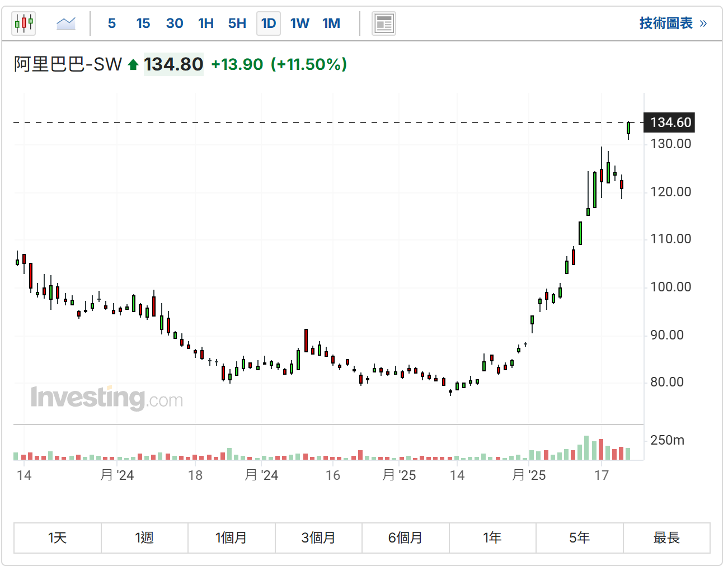Viewport: 728px width, 571px height.
Task: Click the 134.60 current price label
Action: point(670,122)
